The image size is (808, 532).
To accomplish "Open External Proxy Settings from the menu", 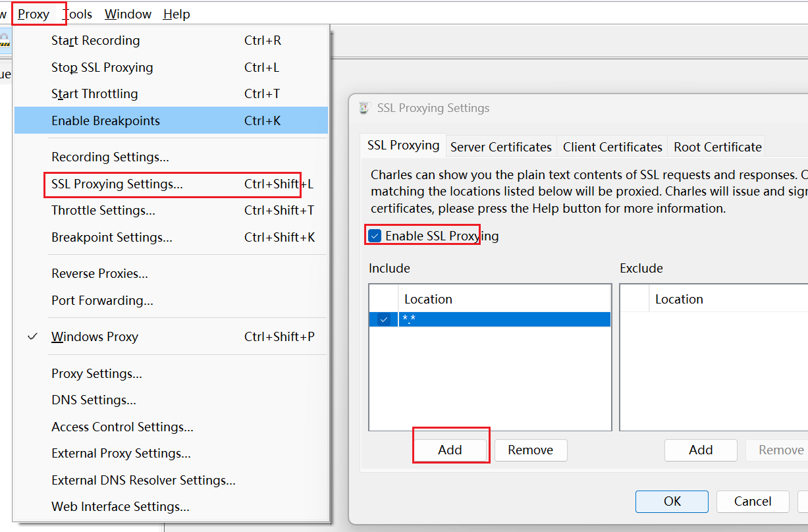I will (121, 454).
